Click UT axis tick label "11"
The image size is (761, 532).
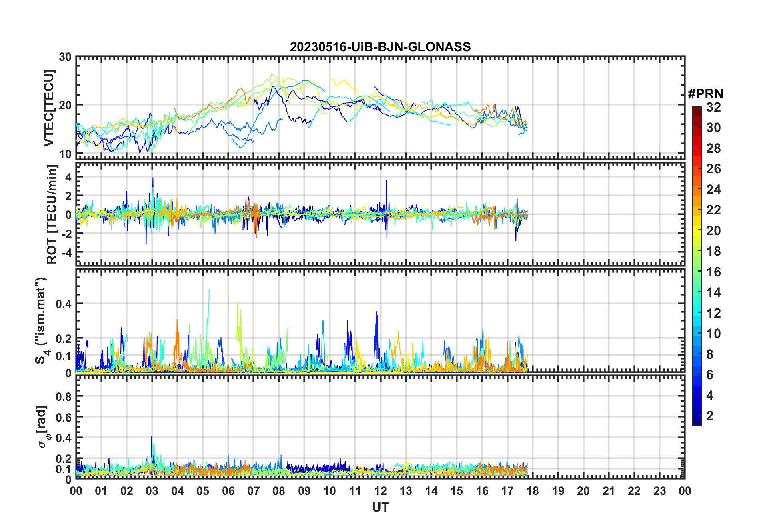click(x=355, y=491)
